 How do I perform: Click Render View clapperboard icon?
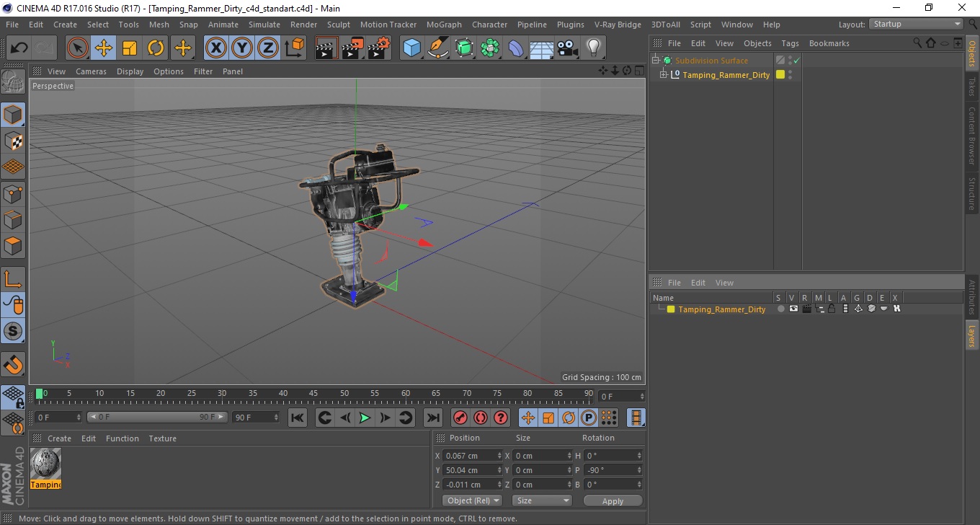tap(326, 48)
